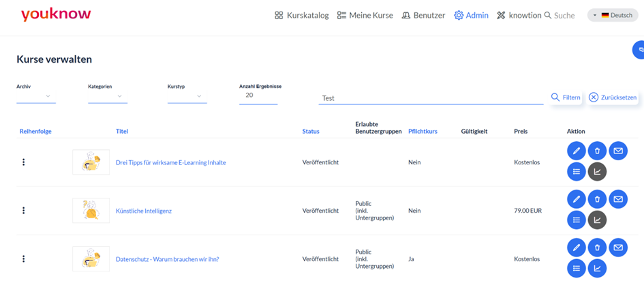Expand the Kategorien dropdown filter
Viewport: 644px width, 283px height.
tap(108, 96)
